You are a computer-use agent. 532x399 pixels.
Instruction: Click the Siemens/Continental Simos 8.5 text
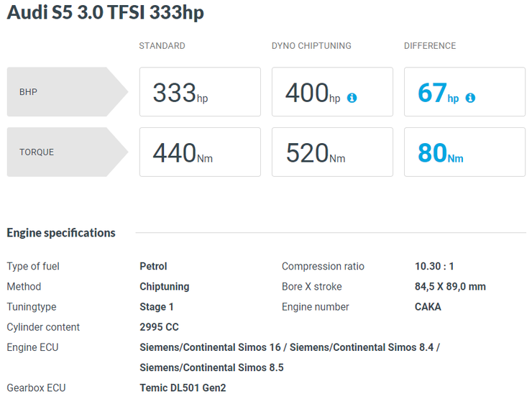tap(211, 368)
